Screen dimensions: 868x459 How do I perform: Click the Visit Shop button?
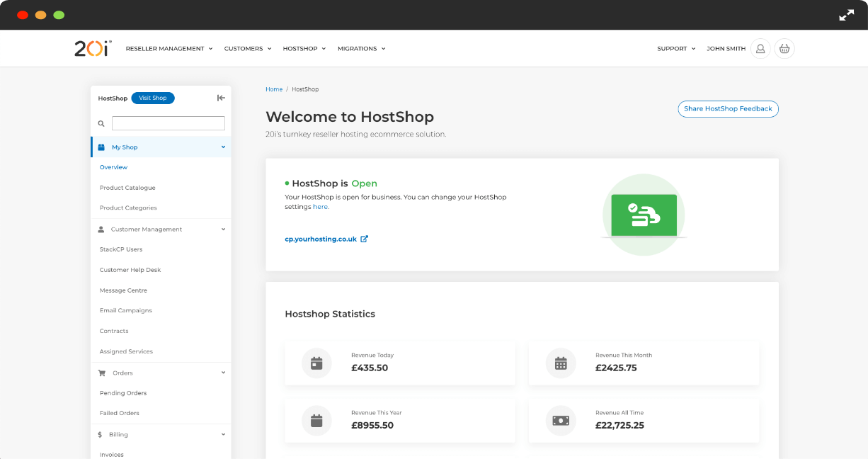coord(153,98)
